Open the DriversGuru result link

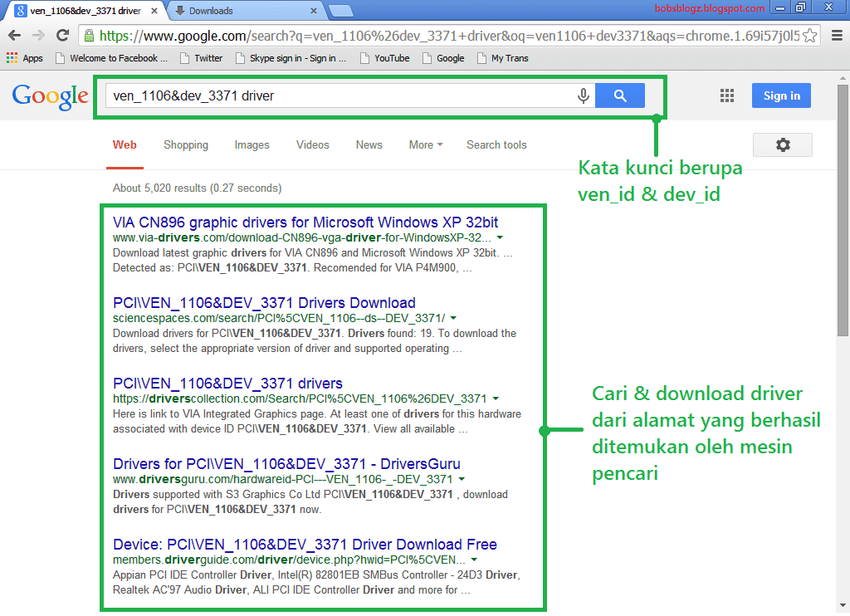click(x=286, y=463)
